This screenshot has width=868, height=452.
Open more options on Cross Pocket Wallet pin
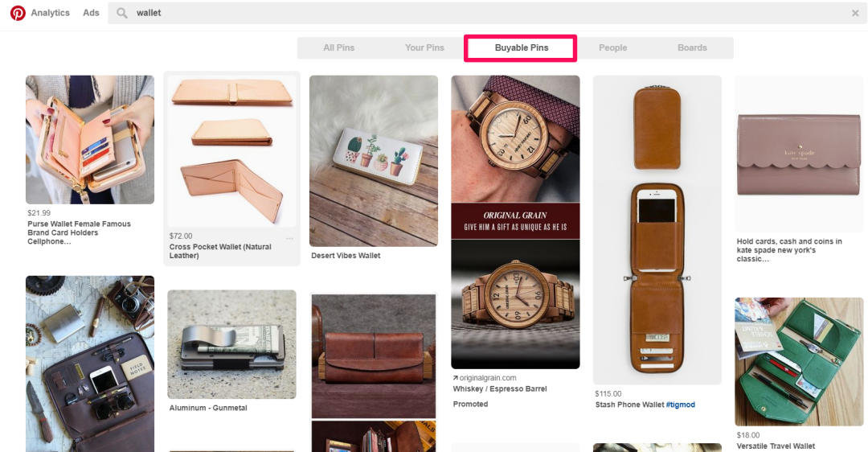289,238
